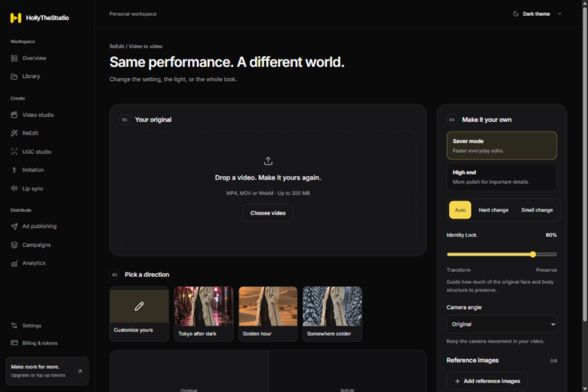
Task: Select the Auto change mode
Action: pyautogui.click(x=460, y=210)
